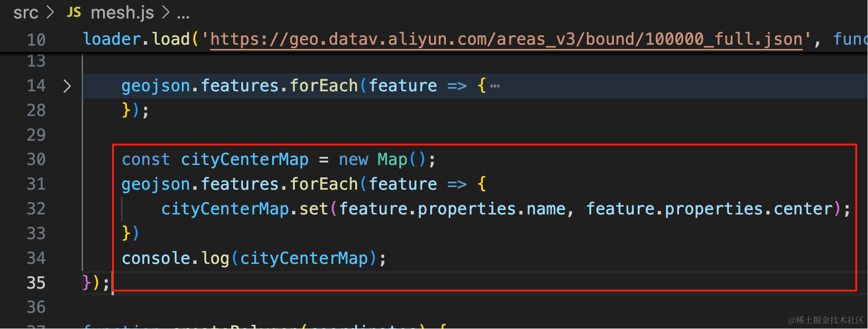Click the folded code ellipsis on line 14

[495, 86]
